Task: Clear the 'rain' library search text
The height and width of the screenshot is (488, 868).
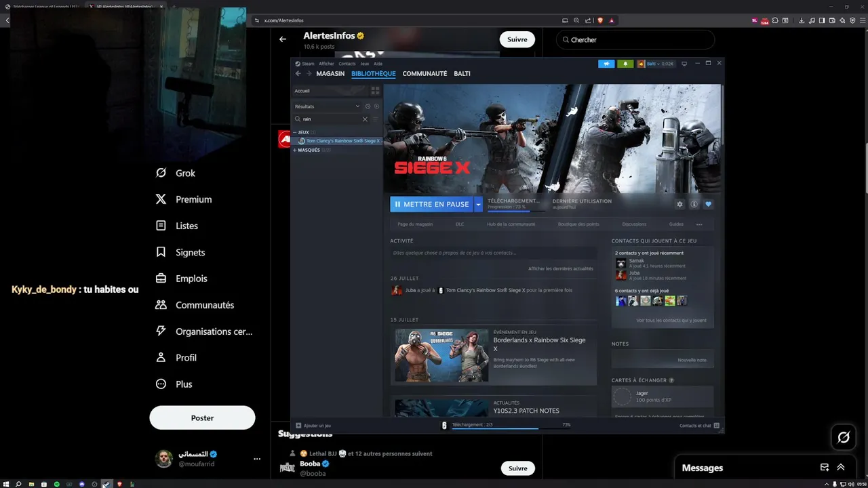Action: (x=365, y=119)
